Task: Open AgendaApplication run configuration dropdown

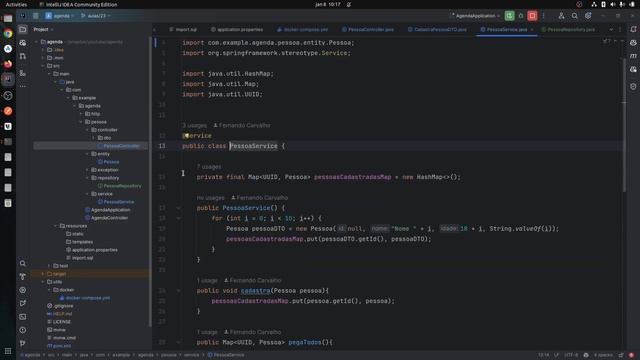Action: [475, 16]
